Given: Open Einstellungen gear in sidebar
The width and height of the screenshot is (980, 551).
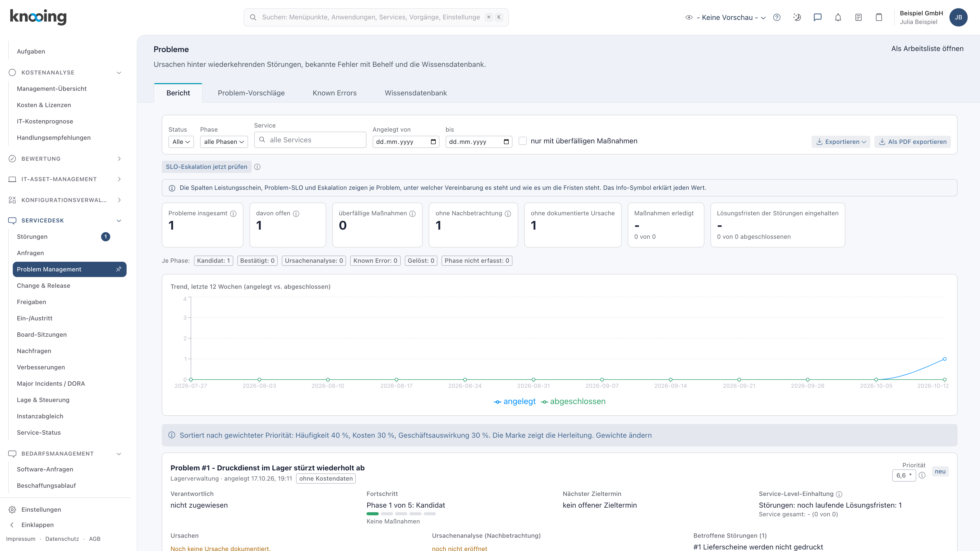Looking at the screenshot, I should click(13, 510).
